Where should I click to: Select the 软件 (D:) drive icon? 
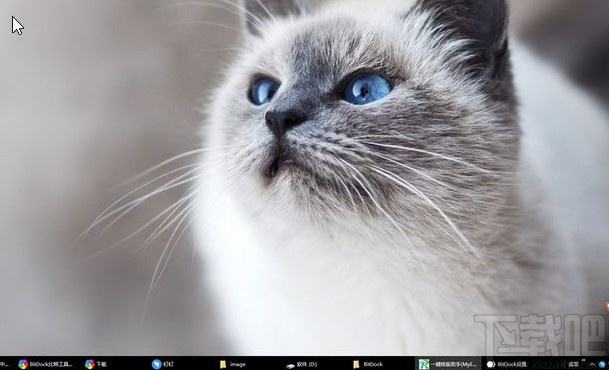click(x=290, y=365)
